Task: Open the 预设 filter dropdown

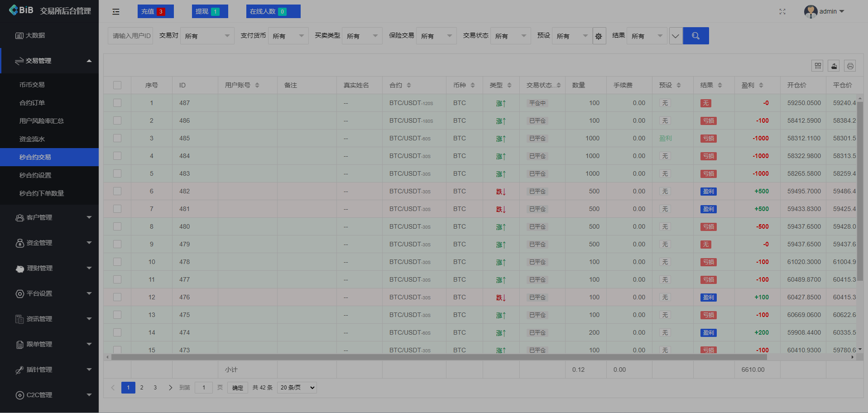Action: coord(572,36)
